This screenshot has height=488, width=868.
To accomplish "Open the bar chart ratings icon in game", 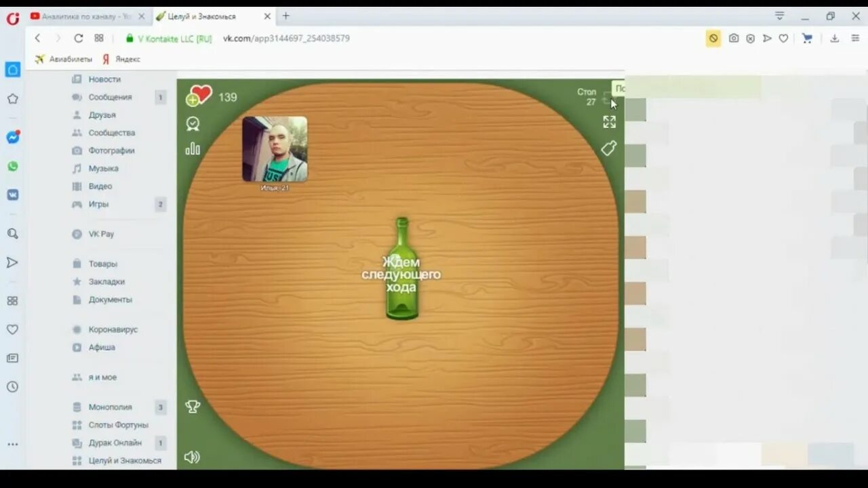I will pos(193,148).
